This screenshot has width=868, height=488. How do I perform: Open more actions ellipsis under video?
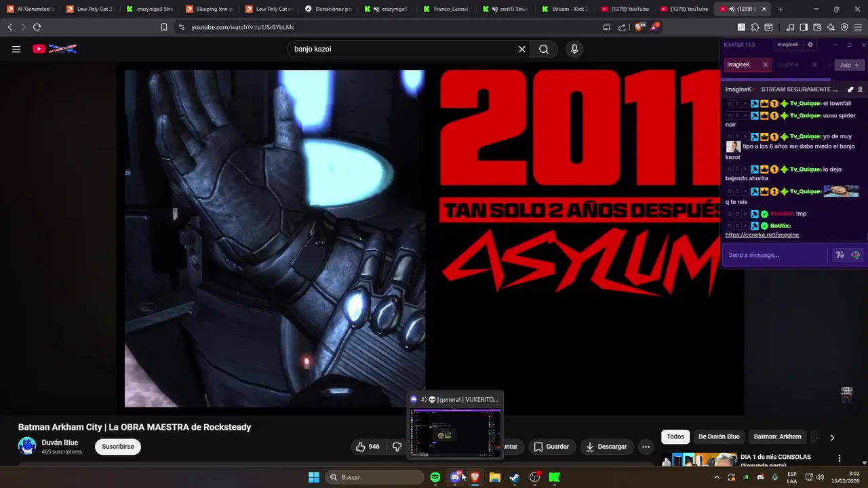click(x=646, y=447)
